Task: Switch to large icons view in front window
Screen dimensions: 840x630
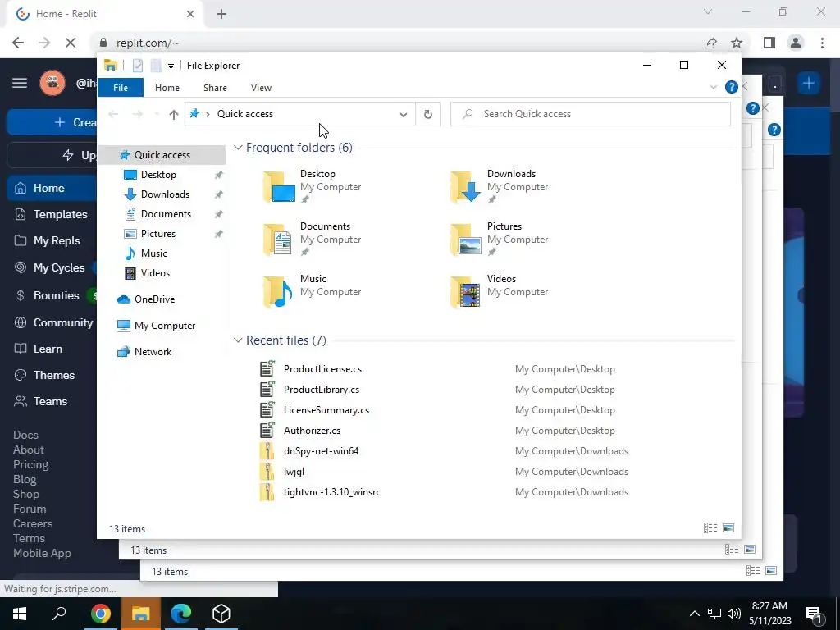Action: (x=728, y=528)
